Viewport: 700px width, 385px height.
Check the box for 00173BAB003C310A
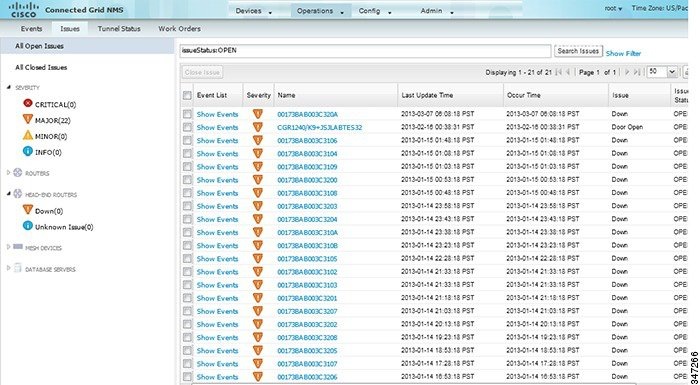click(x=187, y=232)
